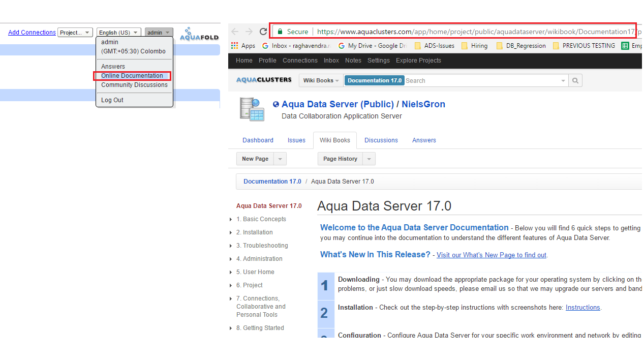Reload the page with refresh icon
The height and width of the screenshot is (359, 644).
(263, 32)
